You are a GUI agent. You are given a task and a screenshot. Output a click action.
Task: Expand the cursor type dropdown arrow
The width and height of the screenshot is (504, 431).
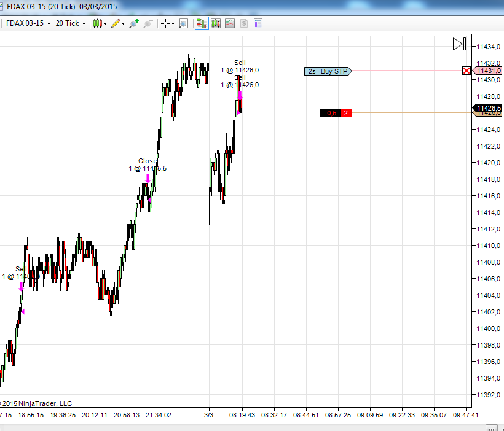(173, 24)
